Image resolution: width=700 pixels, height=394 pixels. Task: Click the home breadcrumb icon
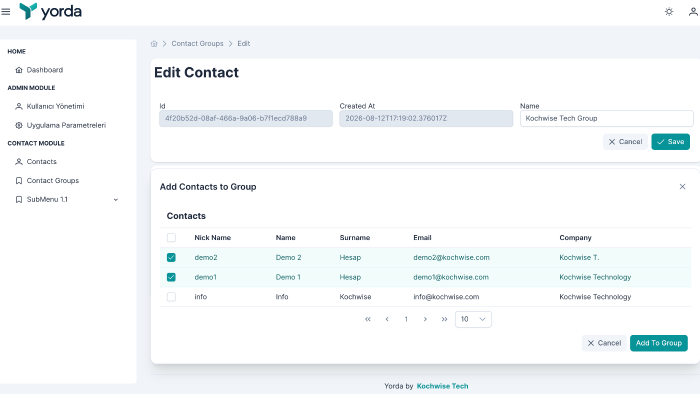click(154, 44)
